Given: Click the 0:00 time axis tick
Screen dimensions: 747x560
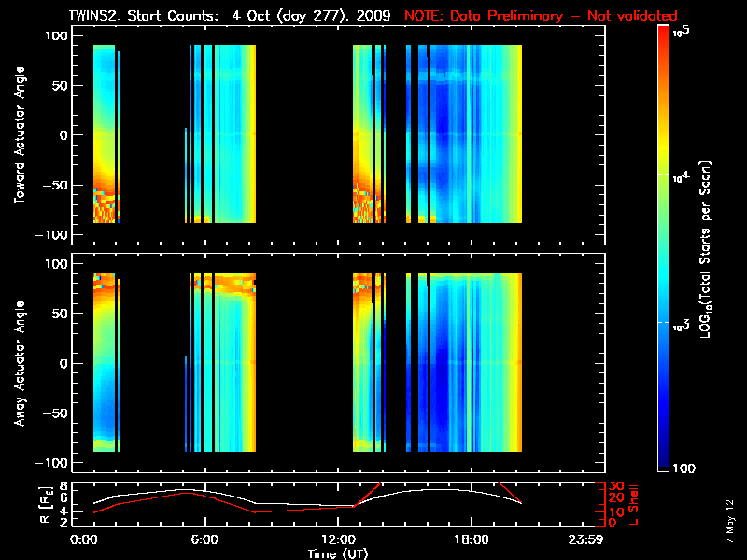Looking at the screenshot, I should [x=84, y=539].
